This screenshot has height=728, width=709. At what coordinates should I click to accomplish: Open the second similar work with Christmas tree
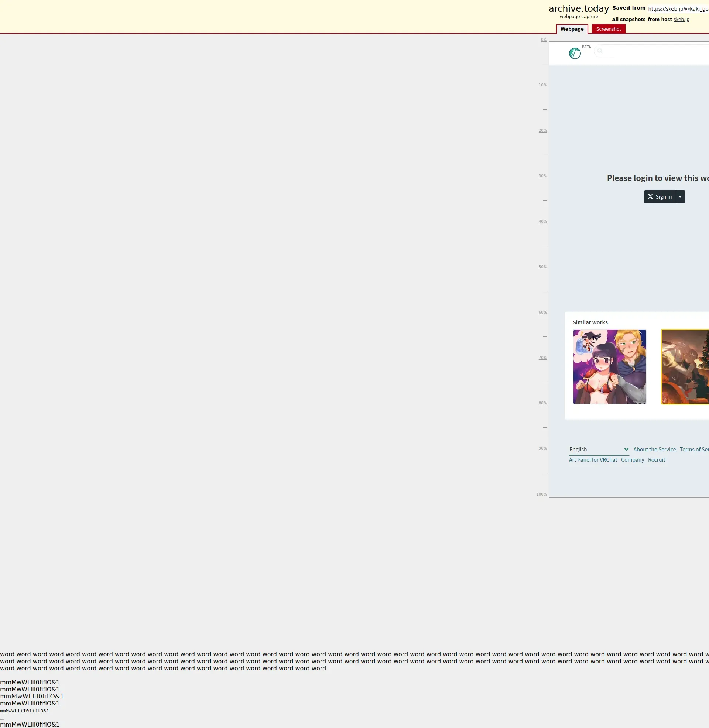tap(685, 366)
